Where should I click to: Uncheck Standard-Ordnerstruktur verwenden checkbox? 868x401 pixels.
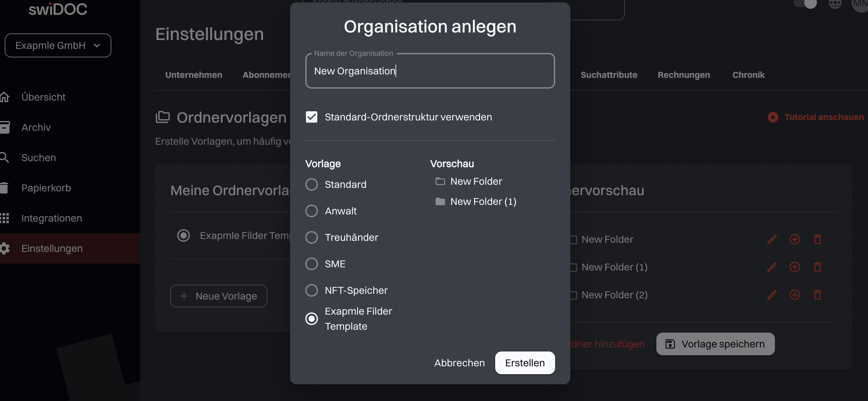pyautogui.click(x=311, y=117)
